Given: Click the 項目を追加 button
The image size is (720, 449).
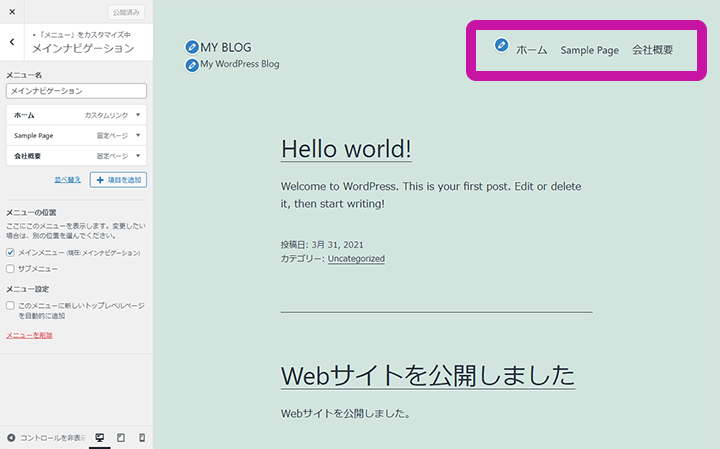Looking at the screenshot, I should [118, 179].
